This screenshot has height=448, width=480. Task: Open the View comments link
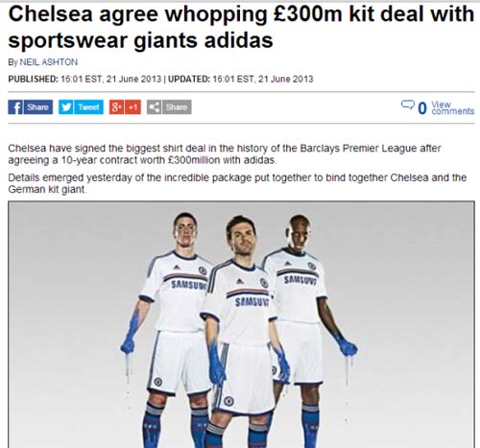click(452, 108)
